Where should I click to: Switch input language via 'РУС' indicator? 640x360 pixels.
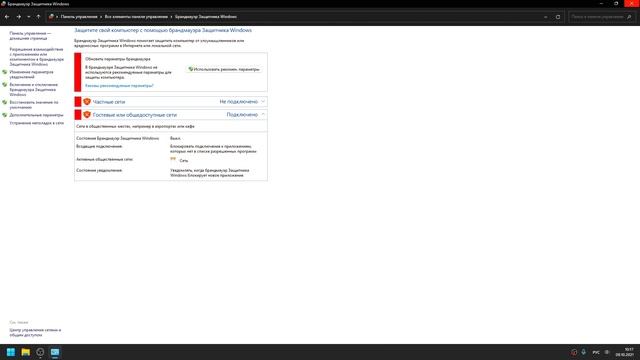(x=596, y=352)
